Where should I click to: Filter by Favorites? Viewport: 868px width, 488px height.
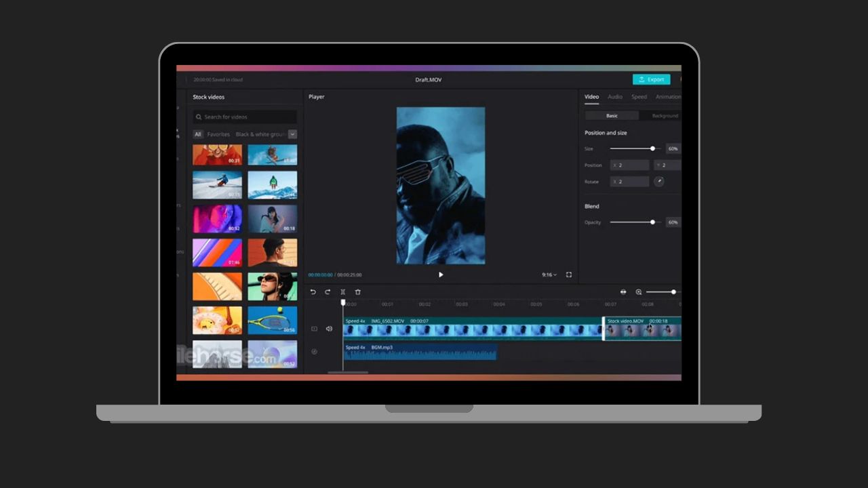click(x=218, y=134)
